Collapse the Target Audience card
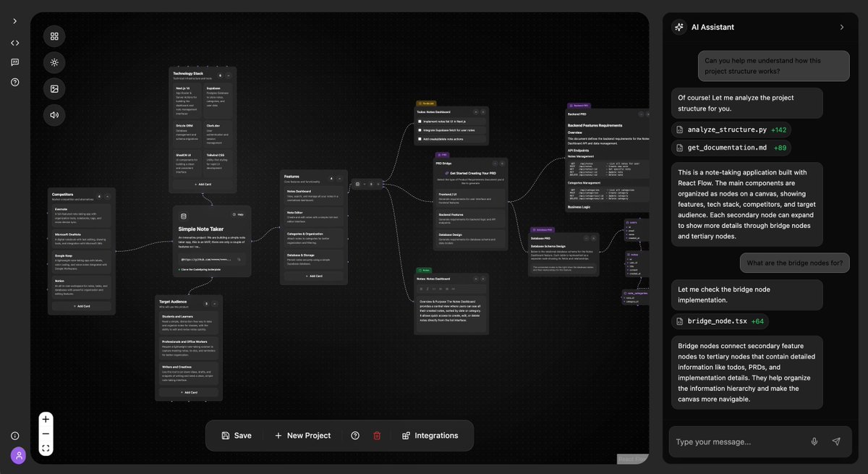The width and height of the screenshot is (868, 474). point(214,304)
